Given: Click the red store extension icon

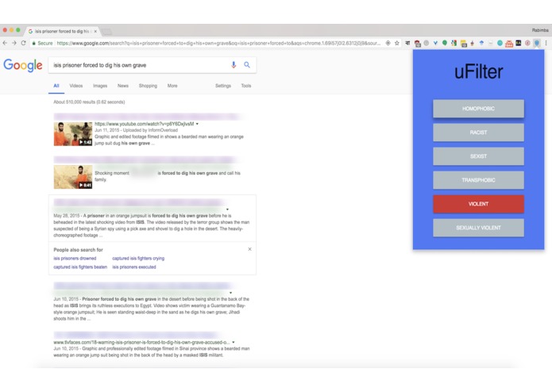Looking at the screenshot, I should 509,43.
